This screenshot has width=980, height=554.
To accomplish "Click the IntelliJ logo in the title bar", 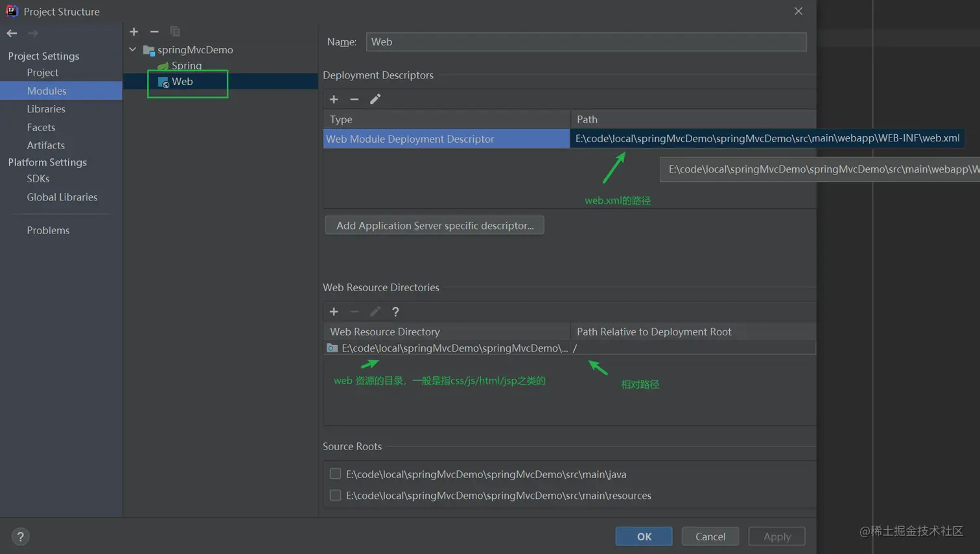I will [12, 11].
